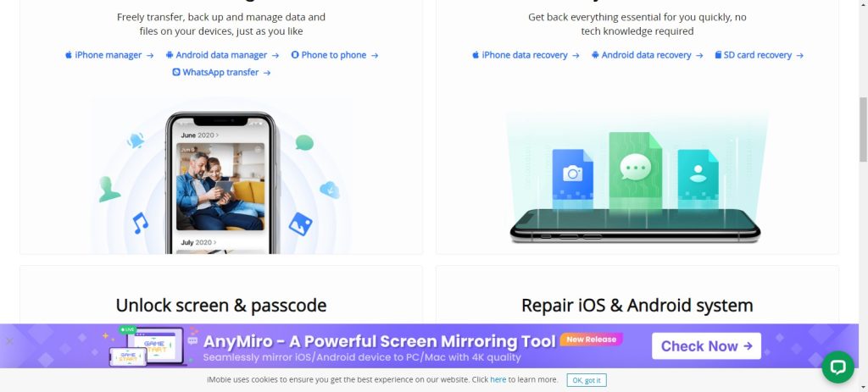This screenshot has width=868, height=392.
Task: Click the page vertical scrollbar thumb
Action: coord(863,129)
